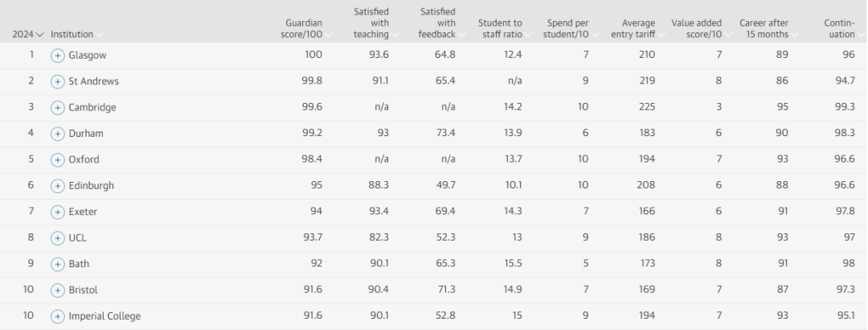
Task: Open the 2024 year sort chevron
Action: click(x=39, y=35)
